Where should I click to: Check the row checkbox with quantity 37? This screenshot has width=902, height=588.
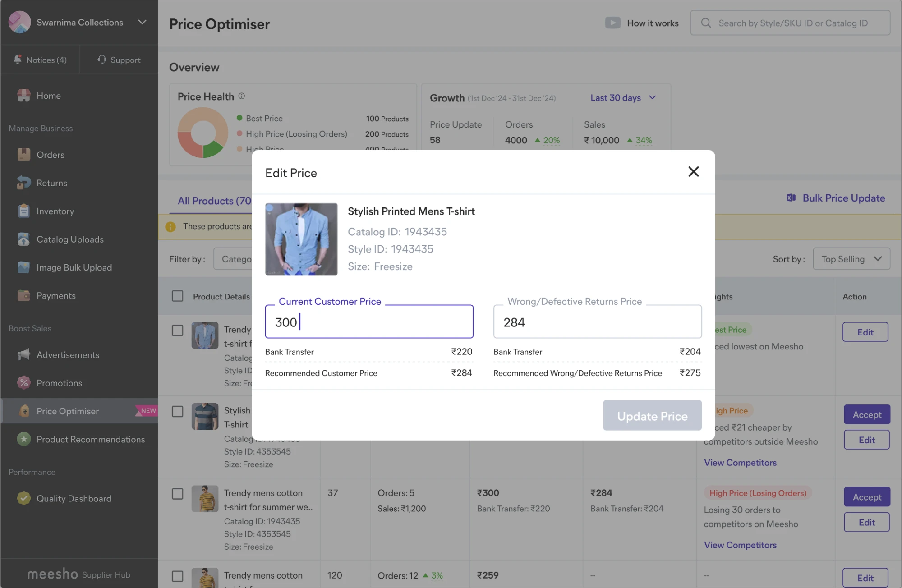(177, 494)
